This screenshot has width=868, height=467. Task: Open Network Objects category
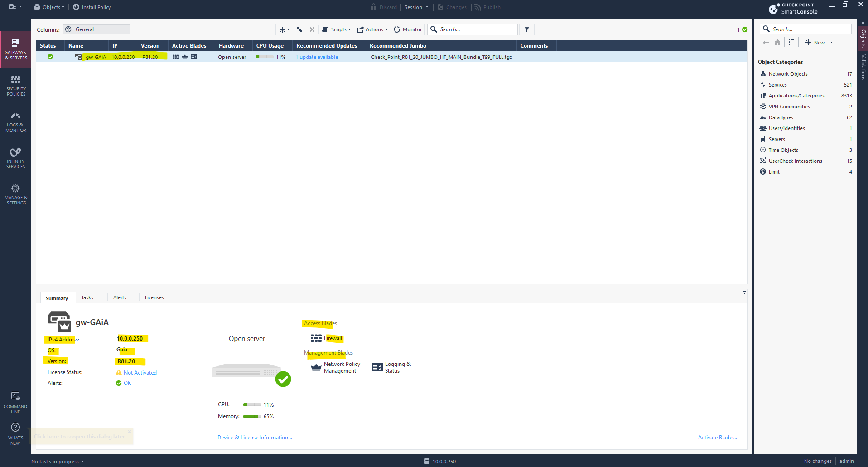tap(805, 74)
